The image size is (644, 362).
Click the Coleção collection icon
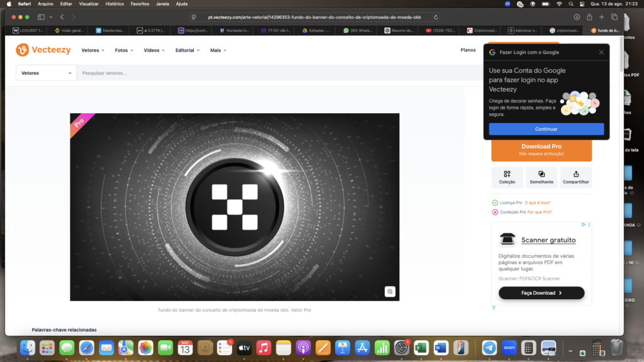[x=507, y=177]
